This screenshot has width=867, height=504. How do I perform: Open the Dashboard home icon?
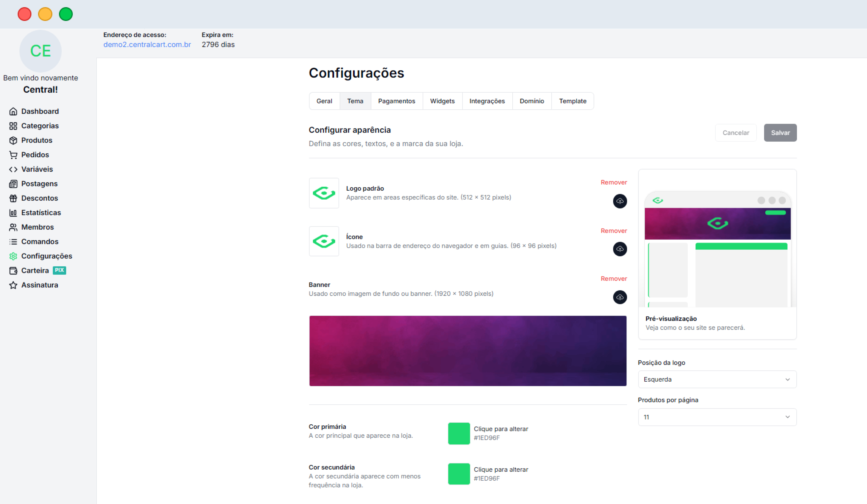click(x=13, y=111)
